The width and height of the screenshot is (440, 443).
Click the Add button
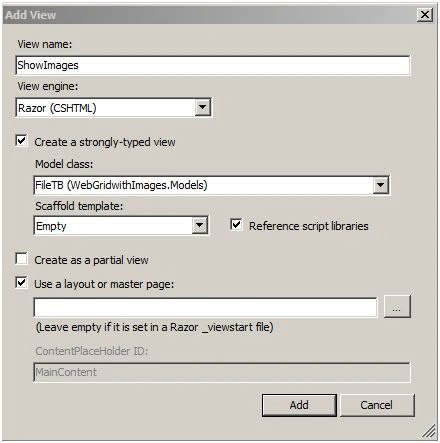click(299, 405)
